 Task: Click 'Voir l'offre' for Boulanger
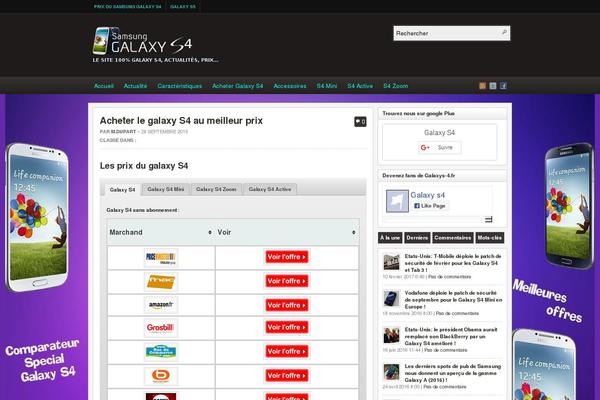pos(287,376)
